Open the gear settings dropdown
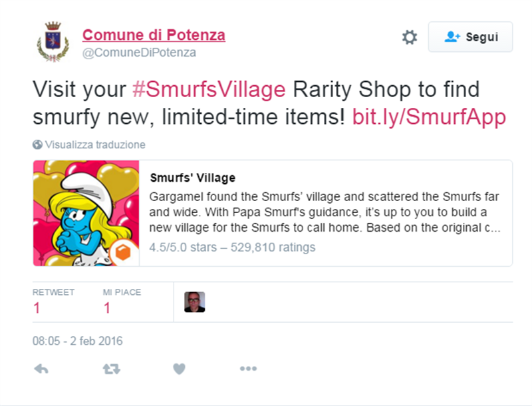Viewport: 532px width, 406px height. [x=410, y=37]
